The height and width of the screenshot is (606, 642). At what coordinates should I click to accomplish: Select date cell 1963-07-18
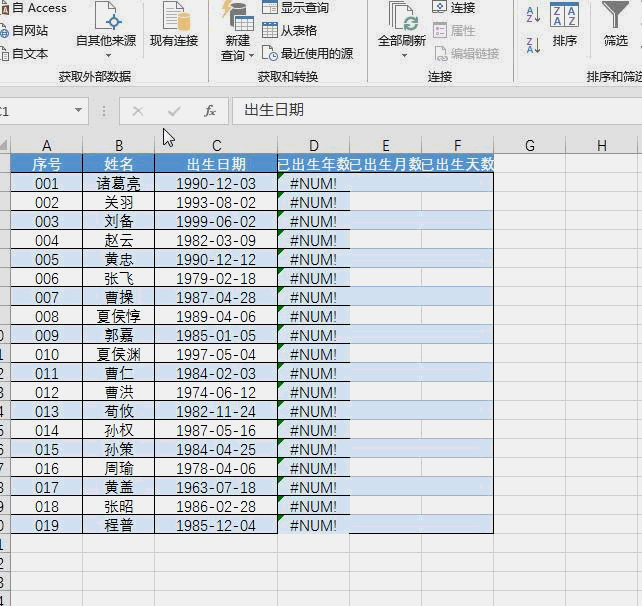click(216, 487)
